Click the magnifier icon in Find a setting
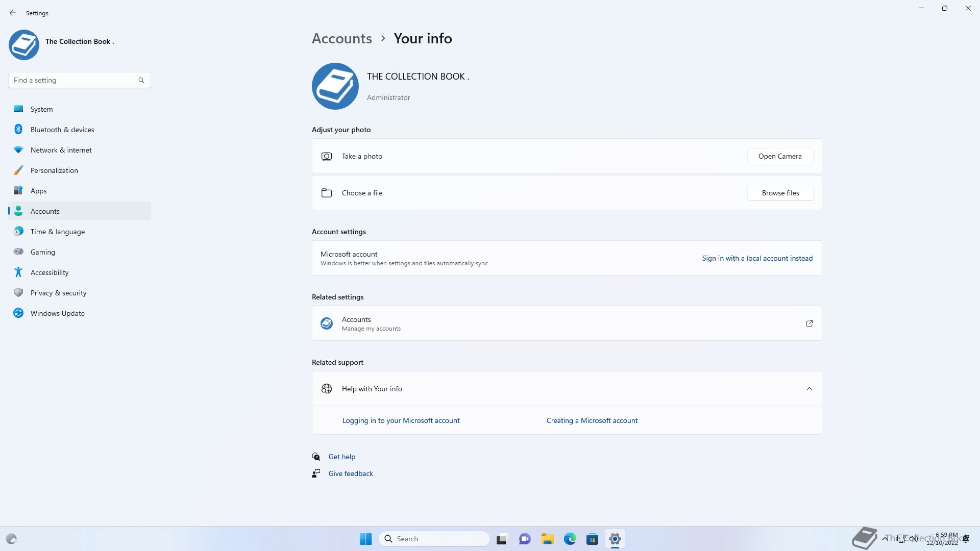Viewport: 980px width, 551px height. tap(141, 80)
